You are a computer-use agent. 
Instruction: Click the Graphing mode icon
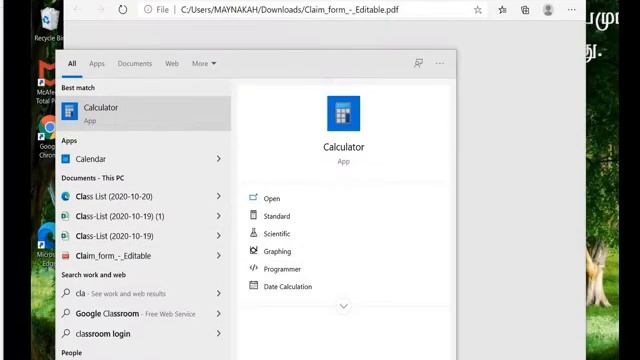coord(253,250)
